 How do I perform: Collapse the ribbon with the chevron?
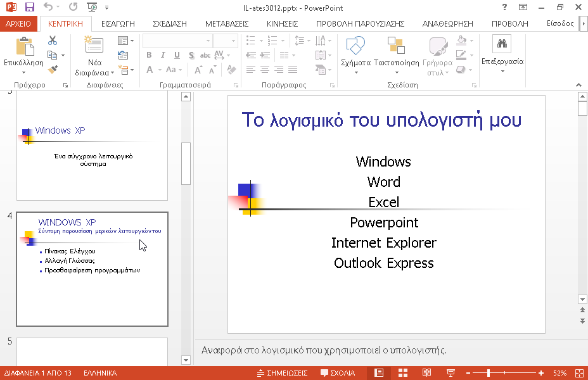[578, 85]
